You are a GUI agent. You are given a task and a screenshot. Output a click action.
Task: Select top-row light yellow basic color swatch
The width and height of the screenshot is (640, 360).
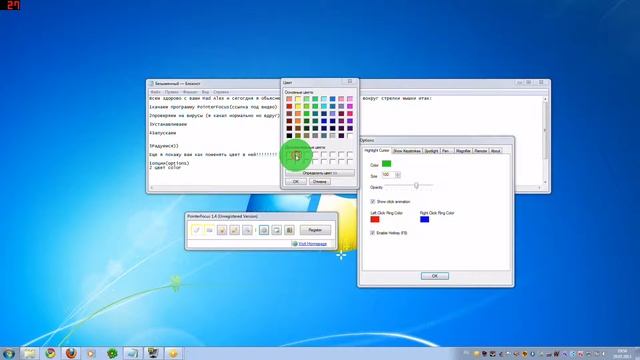pyautogui.click(x=298, y=99)
